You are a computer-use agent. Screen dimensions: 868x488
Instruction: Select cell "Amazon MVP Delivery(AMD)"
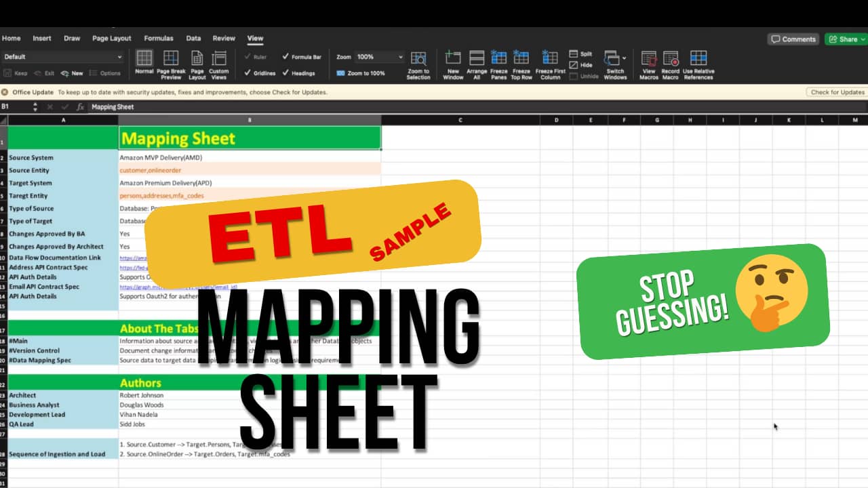tap(250, 157)
